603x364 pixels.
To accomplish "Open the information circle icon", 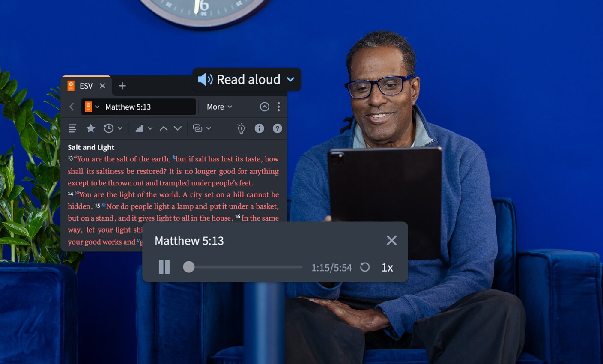I will coord(259,128).
